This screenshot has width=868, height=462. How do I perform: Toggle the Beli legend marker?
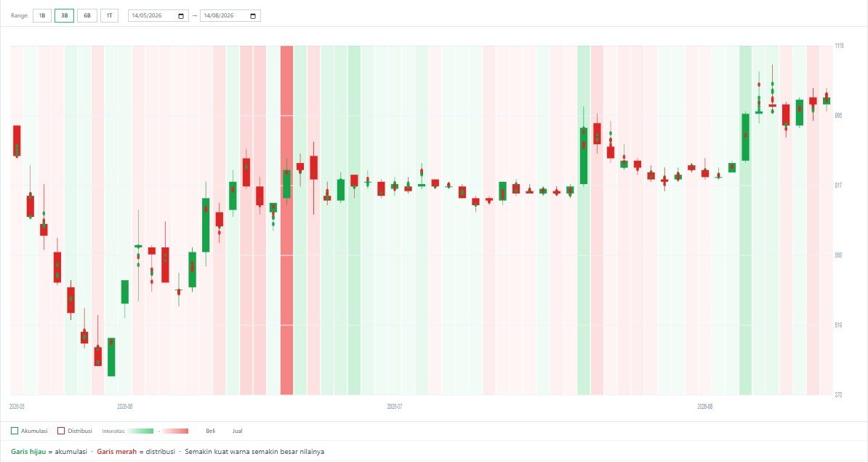click(x=210, y=431)
